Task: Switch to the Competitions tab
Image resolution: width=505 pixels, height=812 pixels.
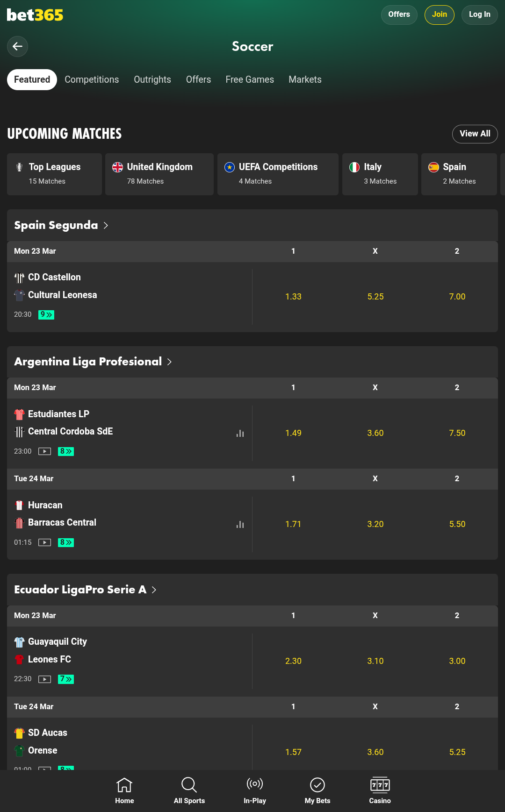Action: [x=92, y=79]
